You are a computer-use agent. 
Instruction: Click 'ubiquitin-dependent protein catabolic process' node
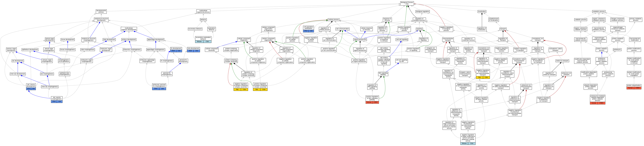(591, 87)
